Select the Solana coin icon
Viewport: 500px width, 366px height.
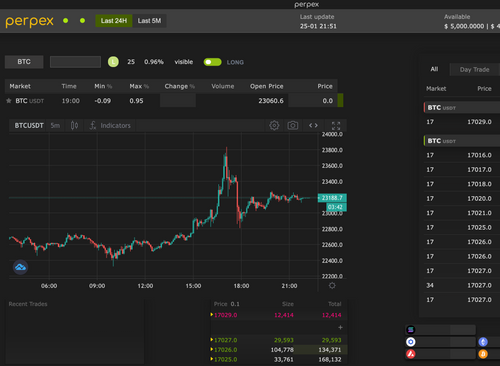pos(411,330)
